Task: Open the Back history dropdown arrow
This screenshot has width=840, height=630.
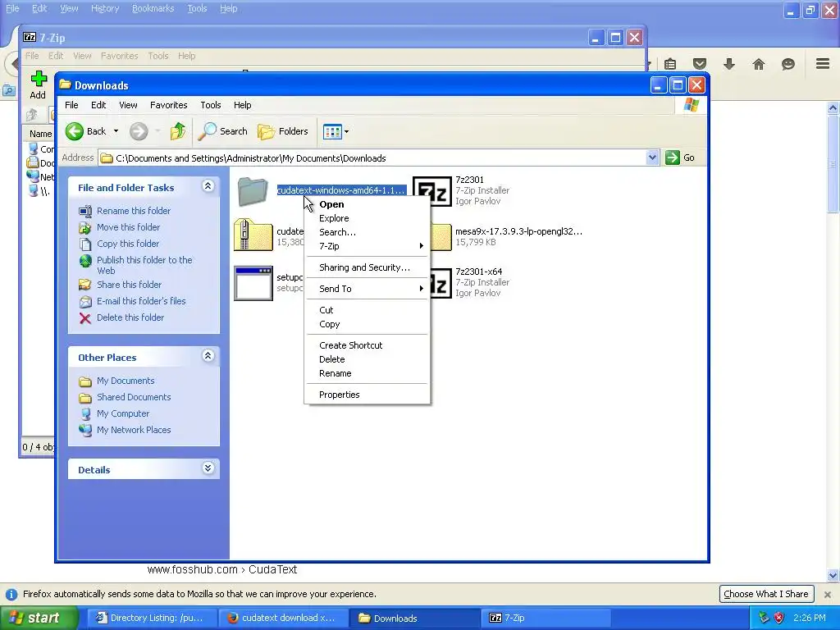Action: [116, 131]
